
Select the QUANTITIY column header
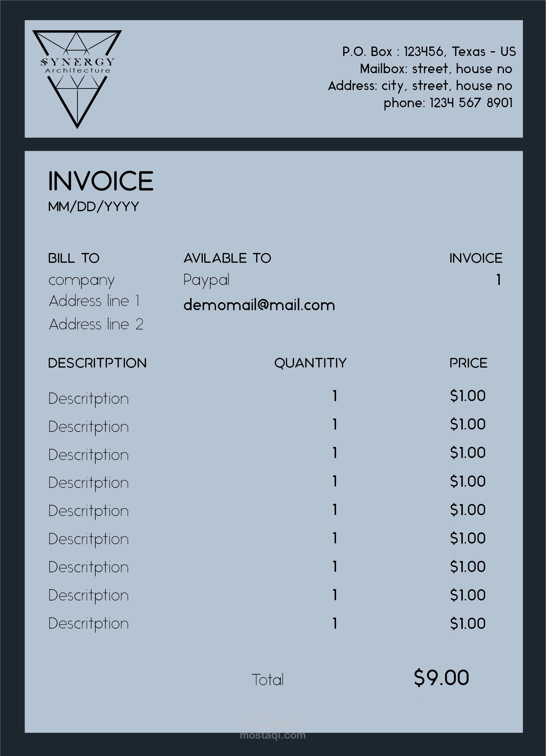311,363
